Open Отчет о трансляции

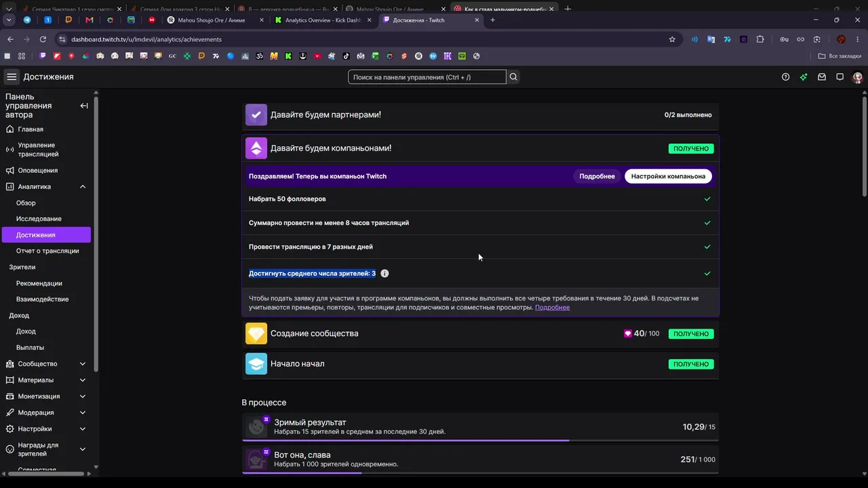tap(46, 251)
